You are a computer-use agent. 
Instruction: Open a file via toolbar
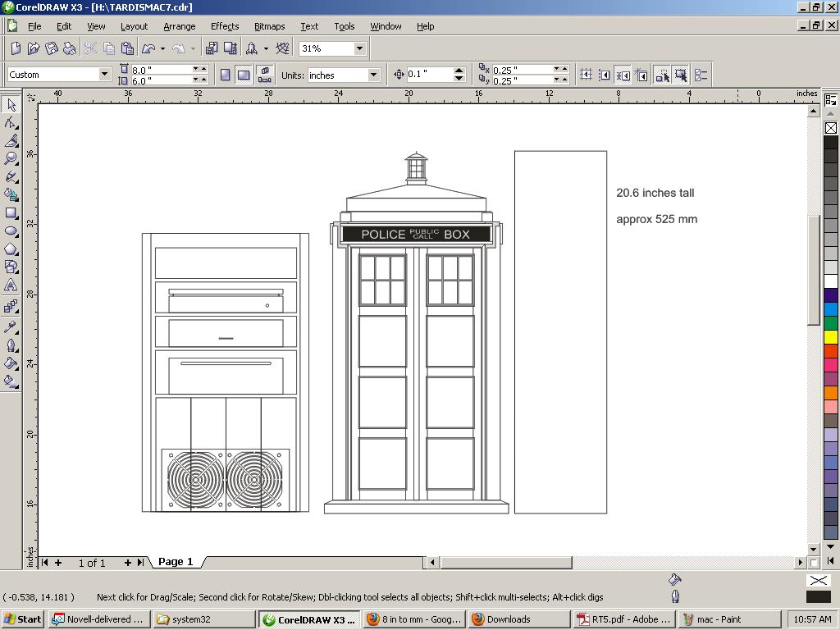pyautogui.click(x=34, y=48)
